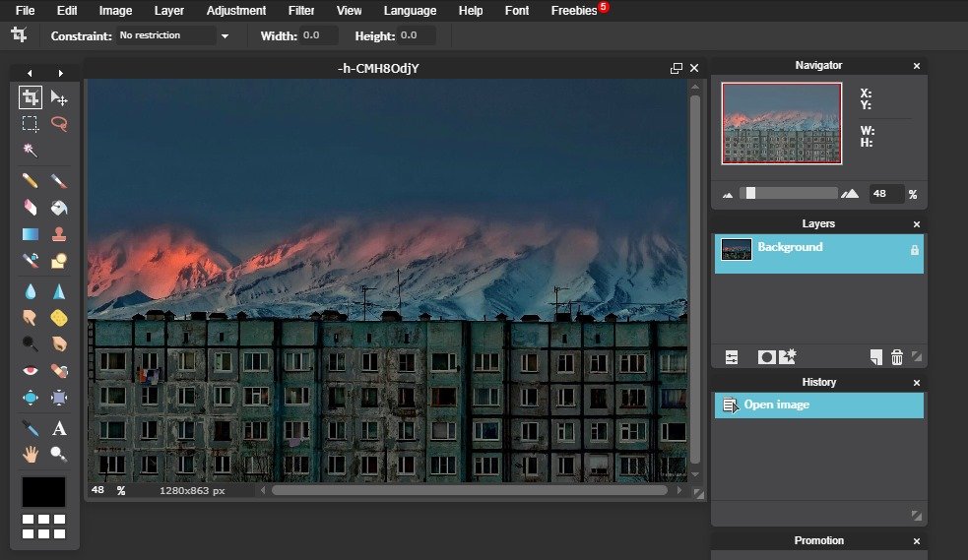Open the Filter menu
The image size is (968, 560).
tap(301, 11)
